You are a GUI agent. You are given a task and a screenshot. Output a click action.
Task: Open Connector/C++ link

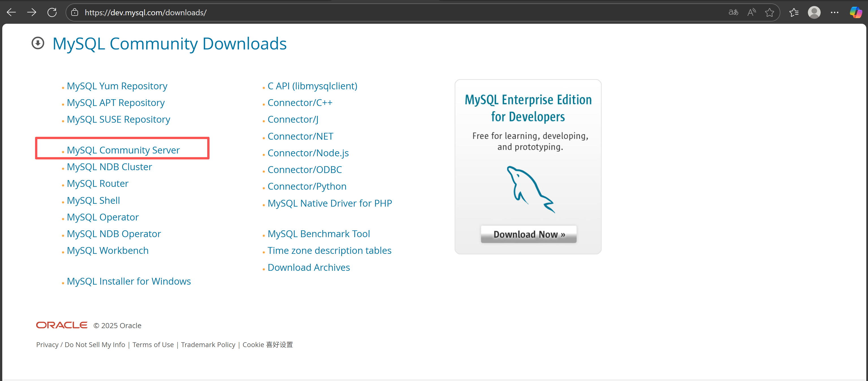(x=299, y=103)
